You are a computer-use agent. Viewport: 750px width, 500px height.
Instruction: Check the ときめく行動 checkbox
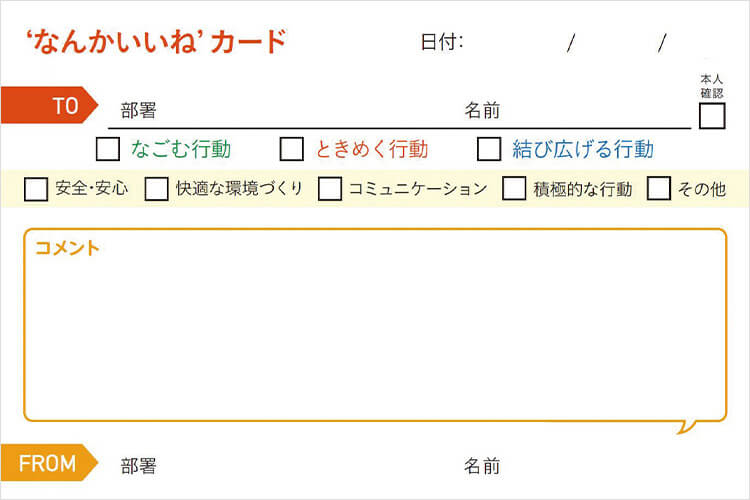pyautogui.click(x=292, y=149)
